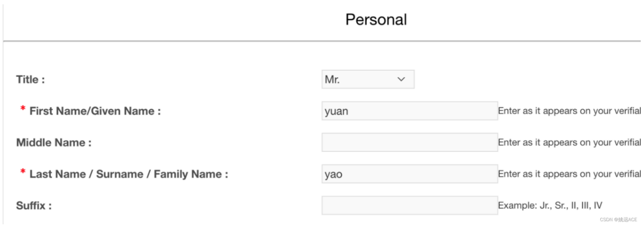Click the hint text beside Middle Name field
The image size is (644, 227).
tap(569, 143)
